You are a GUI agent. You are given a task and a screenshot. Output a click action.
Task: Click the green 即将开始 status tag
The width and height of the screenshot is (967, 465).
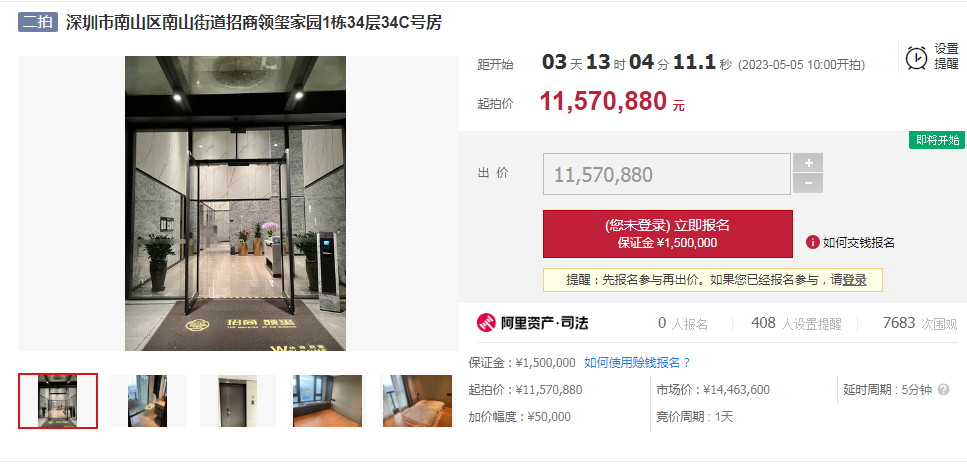coord(937,141)
